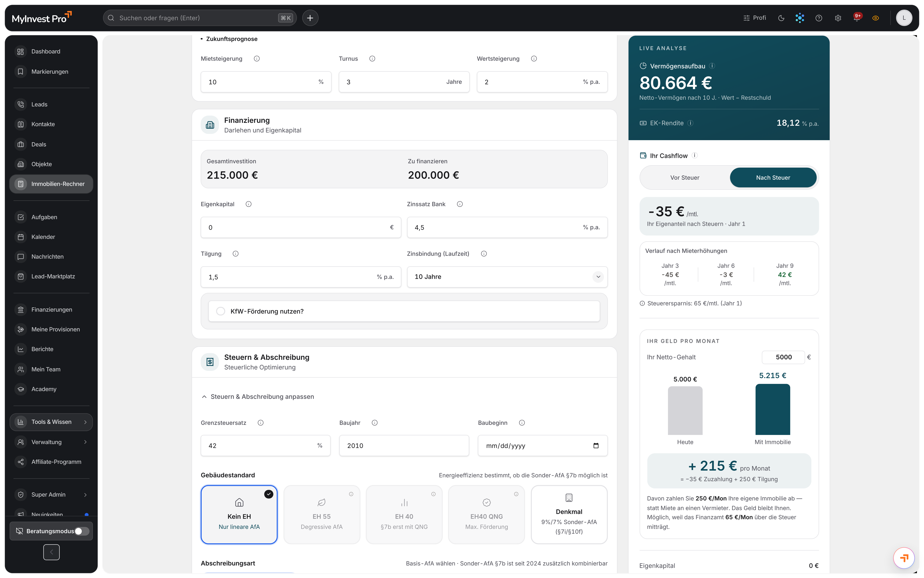This screenshot has width=924, height=578.
Task: Click the settings gear icon
Action: click(x=838, y=18)
